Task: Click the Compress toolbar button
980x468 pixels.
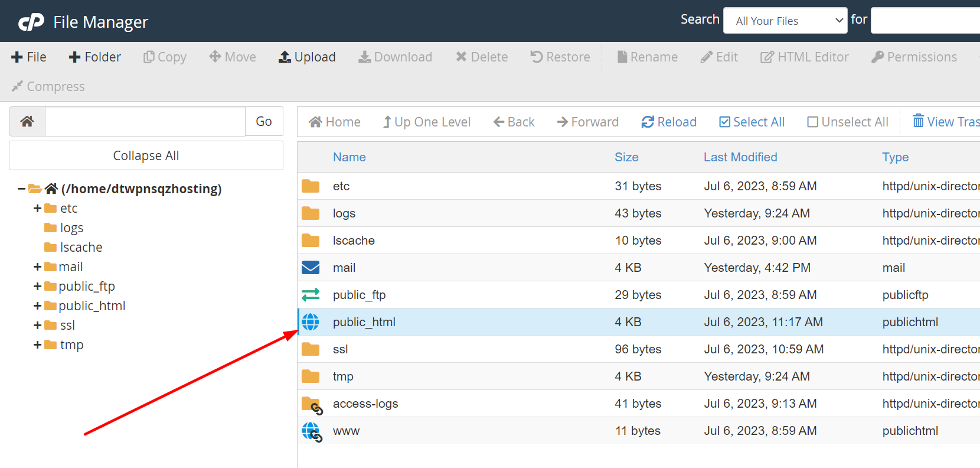Action: [x=48, y=86]
